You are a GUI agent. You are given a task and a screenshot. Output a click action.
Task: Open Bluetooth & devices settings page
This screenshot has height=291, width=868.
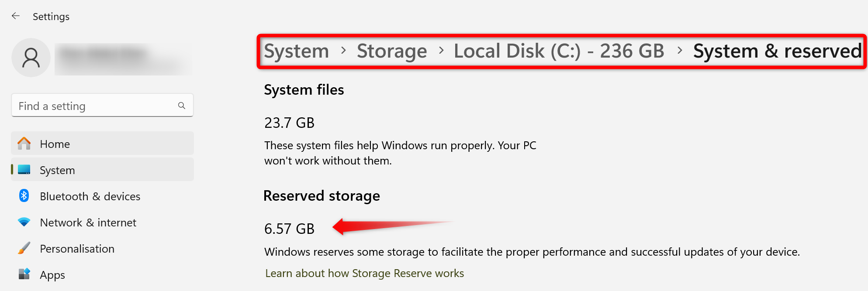(90, 196)
